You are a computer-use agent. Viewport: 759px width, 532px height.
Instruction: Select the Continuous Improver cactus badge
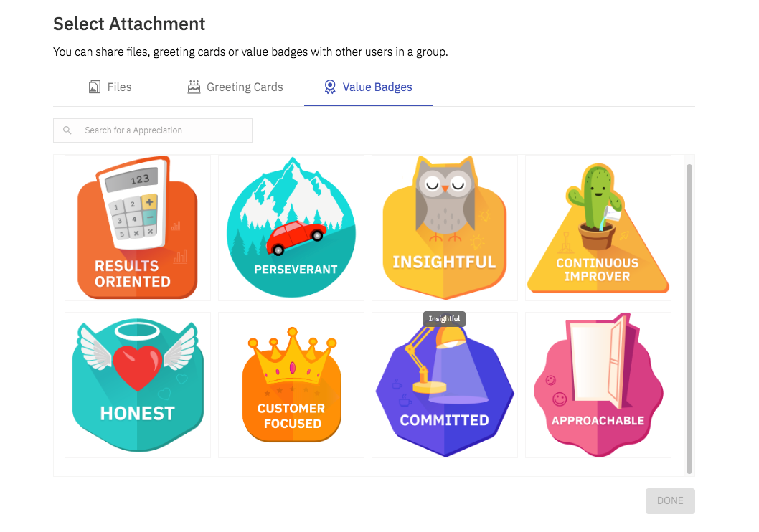coord(598,228)
